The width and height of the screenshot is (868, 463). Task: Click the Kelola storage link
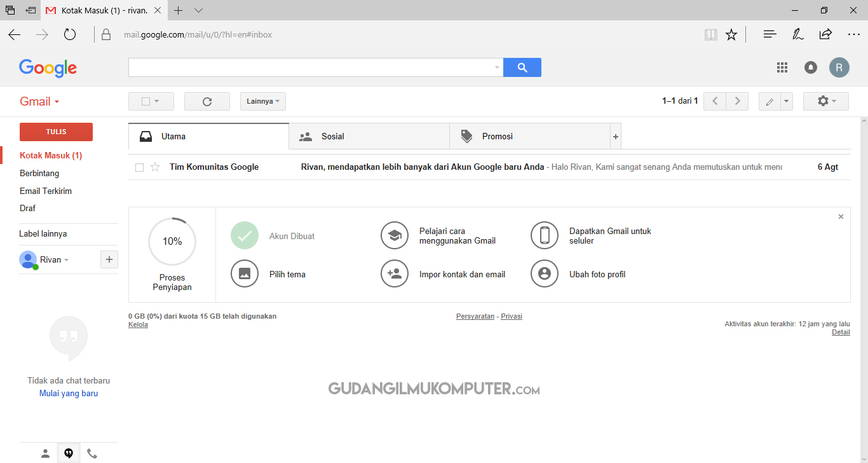[138, 324]
